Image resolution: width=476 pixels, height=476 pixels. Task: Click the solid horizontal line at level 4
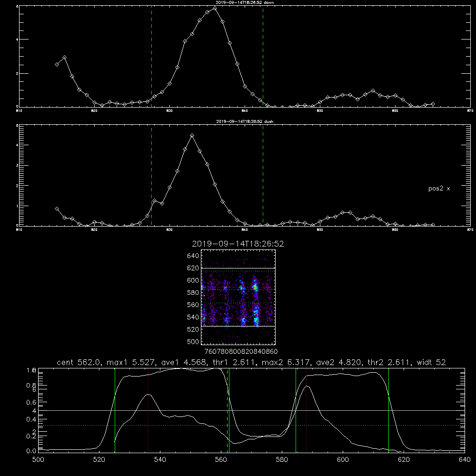[251, 410]
